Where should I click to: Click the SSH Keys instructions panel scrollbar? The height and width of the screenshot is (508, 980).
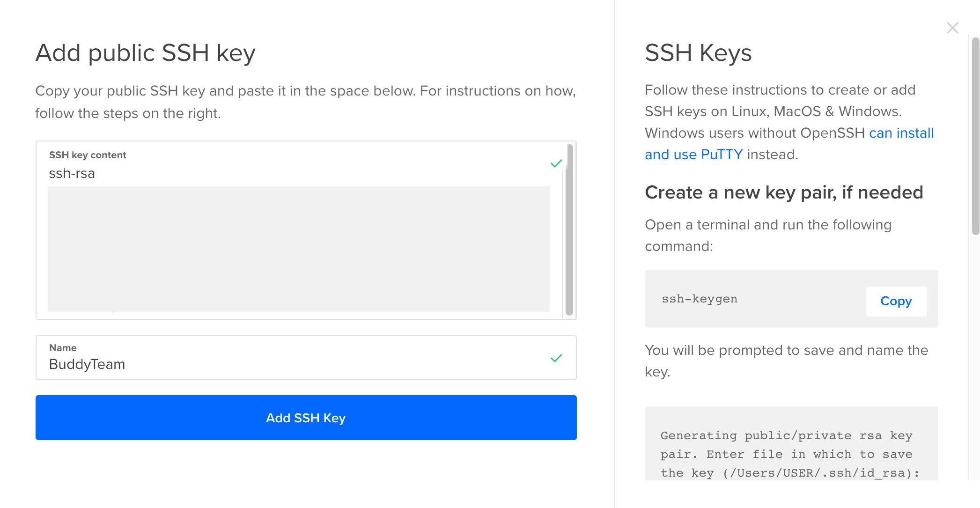(975, 136)
